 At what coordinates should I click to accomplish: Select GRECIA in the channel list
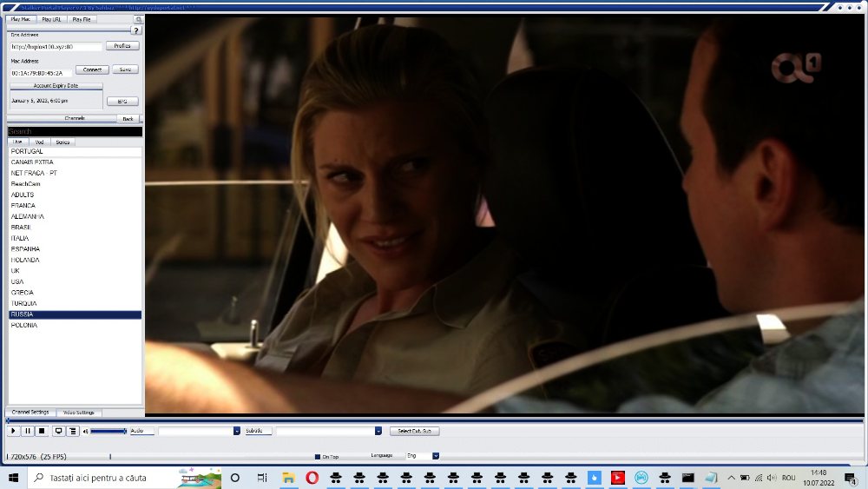click(75, 293)
